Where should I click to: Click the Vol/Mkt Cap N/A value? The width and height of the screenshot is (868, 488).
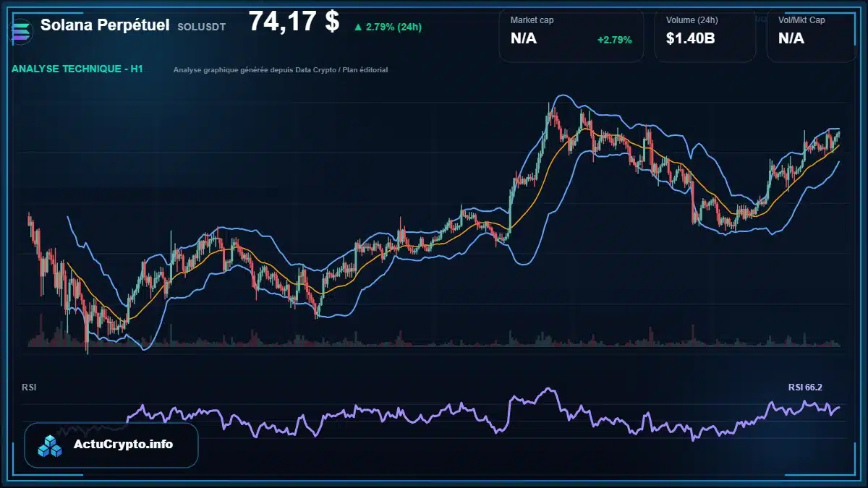(791, 39)
